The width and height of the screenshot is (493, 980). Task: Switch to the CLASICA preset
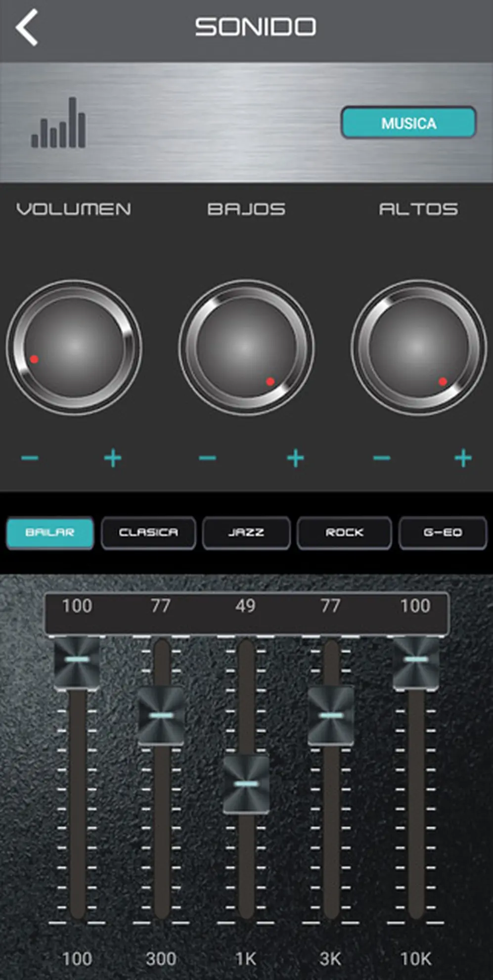click(148, 533)
